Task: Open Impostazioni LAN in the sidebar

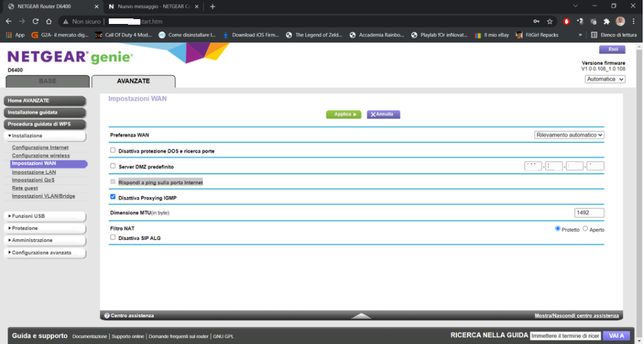Action: point(34,172)
